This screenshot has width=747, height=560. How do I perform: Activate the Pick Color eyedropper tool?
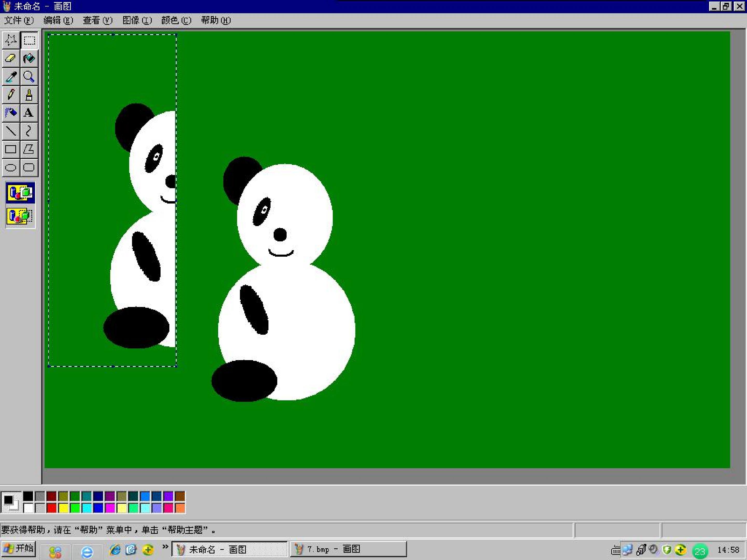click(x=11, y=77)
